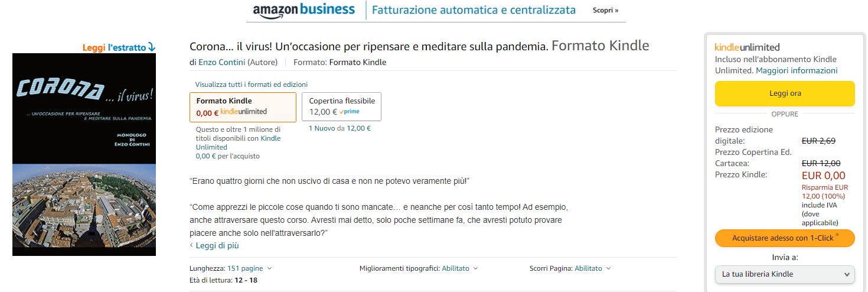Select the Formato Kindle format option
The width and height of the screenshot is (868, 292).
coord(243,106)
